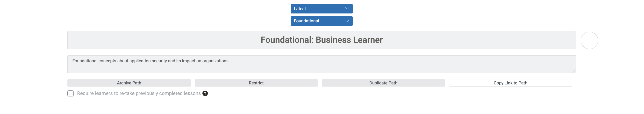Click the description box resize handle
This screenshot has height=114, width=644.
(x=573, y=71)
